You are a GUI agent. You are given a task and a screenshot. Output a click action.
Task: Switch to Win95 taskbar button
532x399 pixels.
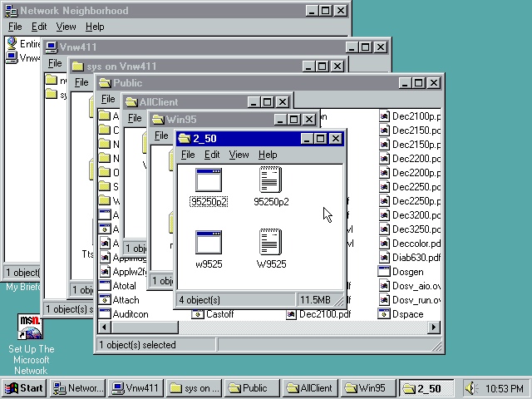pyautogui.click(x=368, y=388)
